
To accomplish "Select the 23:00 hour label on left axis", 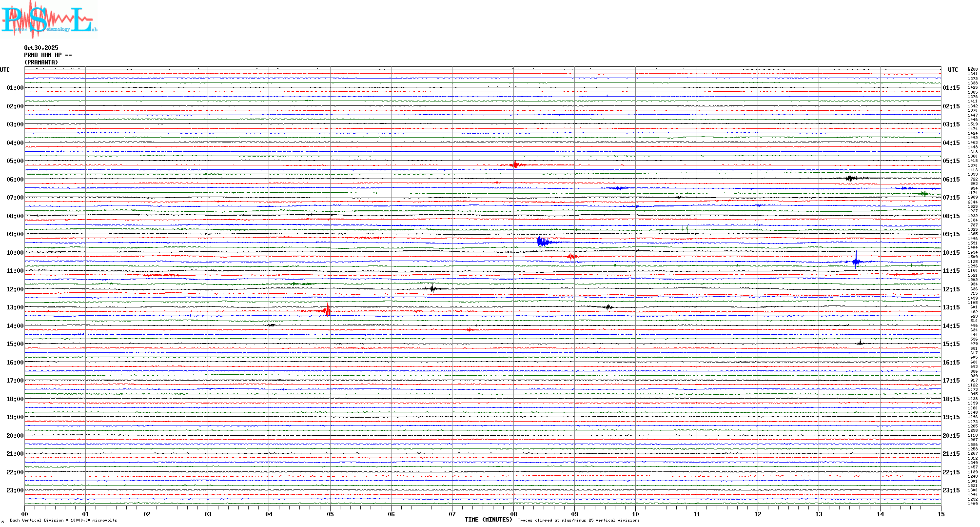I will [15, 490].
